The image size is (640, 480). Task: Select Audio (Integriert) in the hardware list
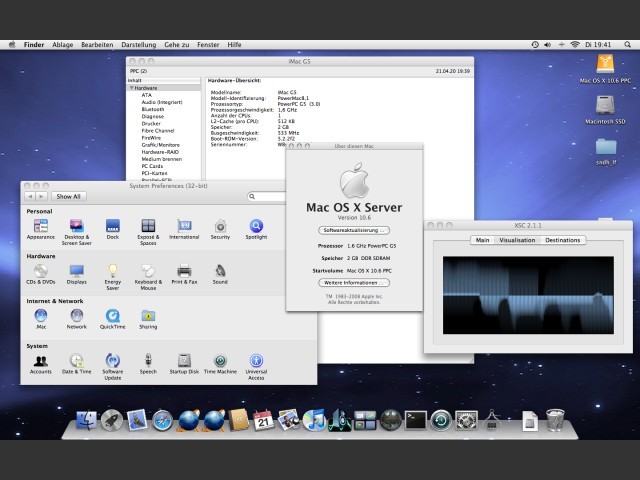tap(162, 102)
